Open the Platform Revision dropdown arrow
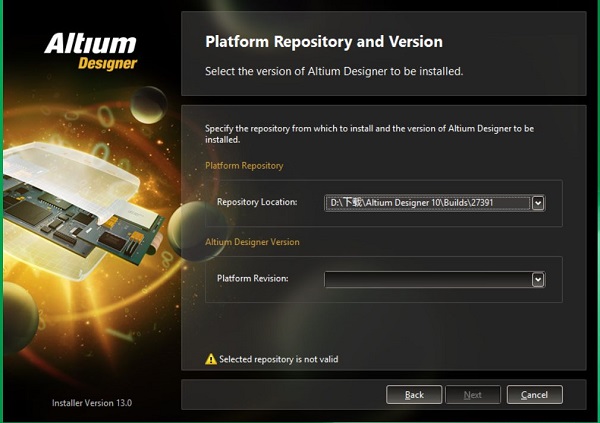 pos(538,279)
